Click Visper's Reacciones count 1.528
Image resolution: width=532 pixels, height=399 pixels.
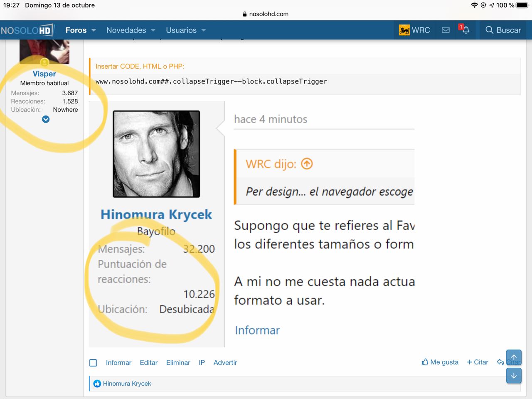[70, 101]
